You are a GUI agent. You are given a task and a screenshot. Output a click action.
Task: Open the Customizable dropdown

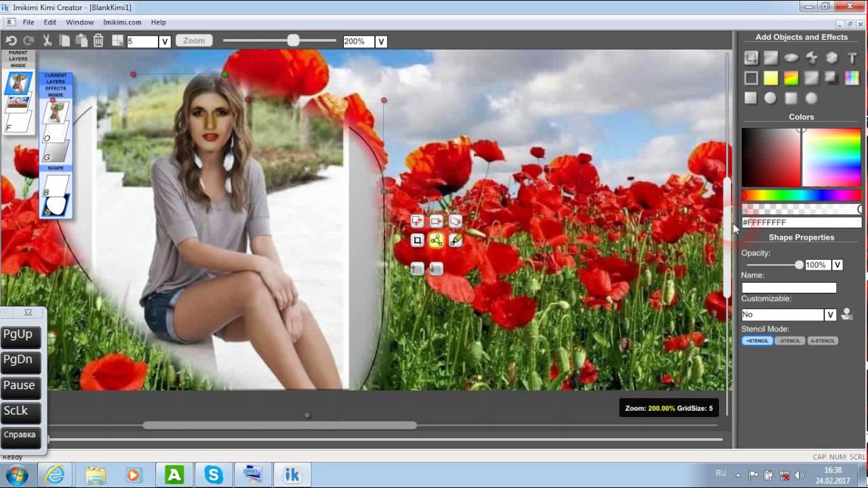point(830,314)
